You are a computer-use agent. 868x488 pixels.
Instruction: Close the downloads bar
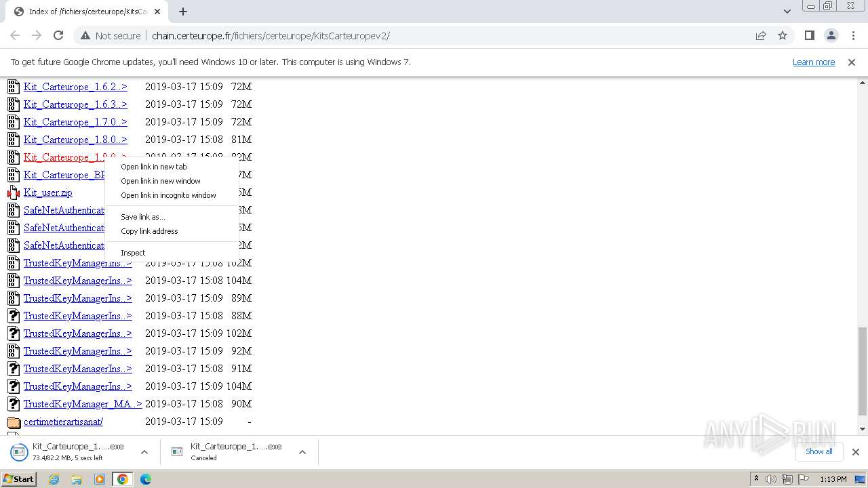(x=855, y=452)
